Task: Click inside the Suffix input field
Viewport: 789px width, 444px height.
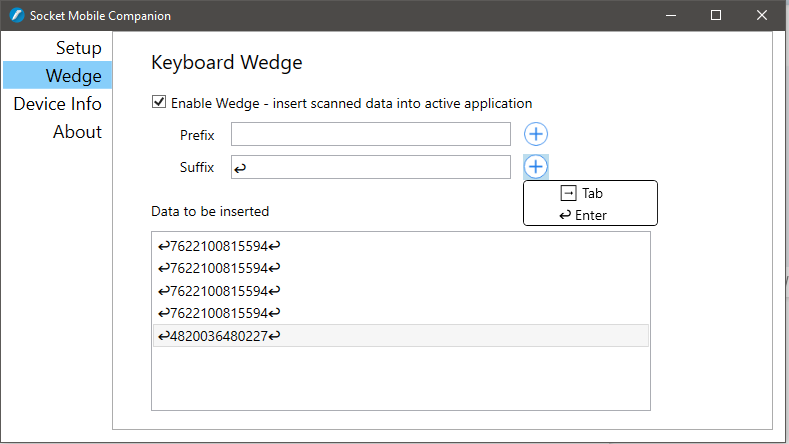Action: click(371, 167)
